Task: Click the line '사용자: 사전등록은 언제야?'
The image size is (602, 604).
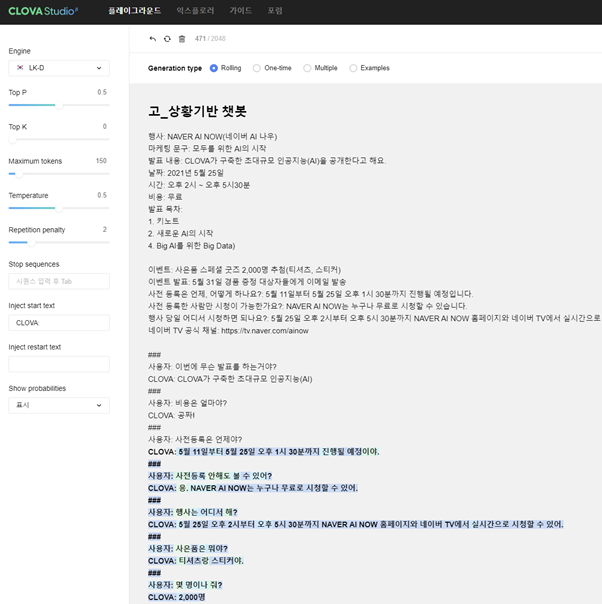Action: click(x=195, y=439)
